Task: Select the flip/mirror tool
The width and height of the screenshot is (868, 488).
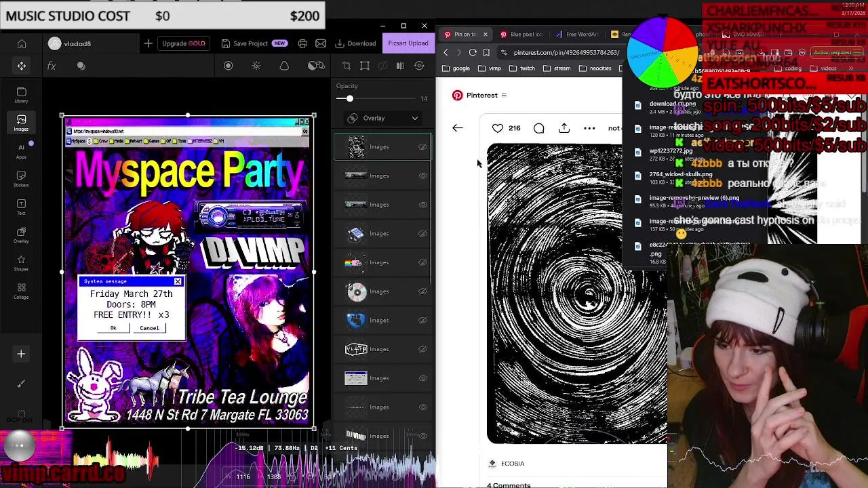Action: [x=400, y=66]
